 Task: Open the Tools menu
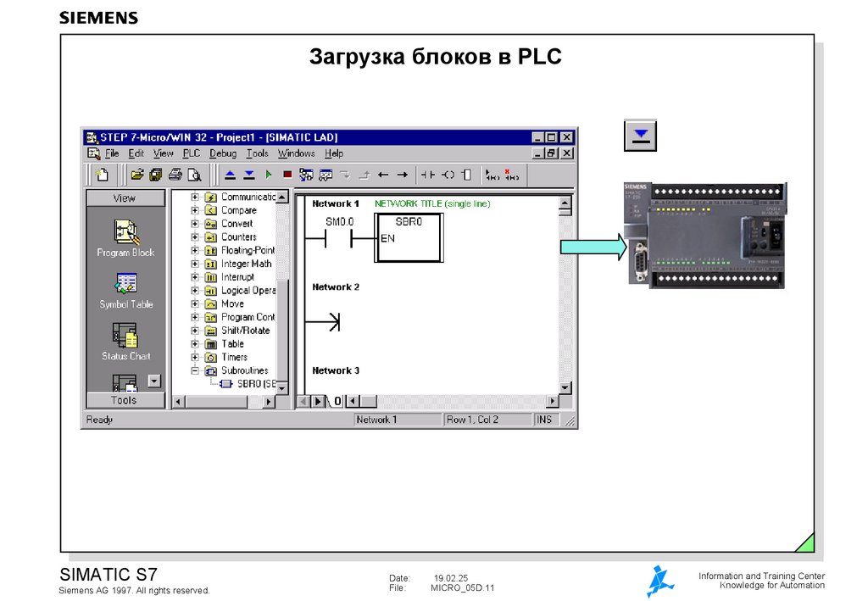(x=258, y=153)
